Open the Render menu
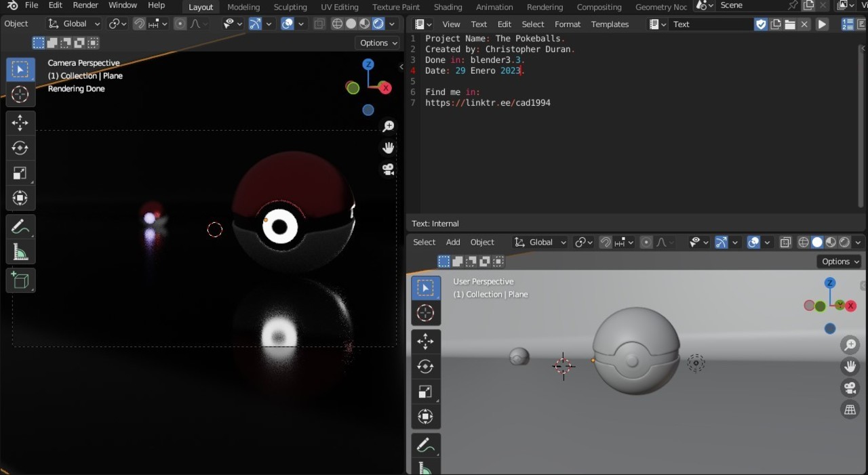Image resolution: width=868 pixels, height=475 pixels. [85, 5]
